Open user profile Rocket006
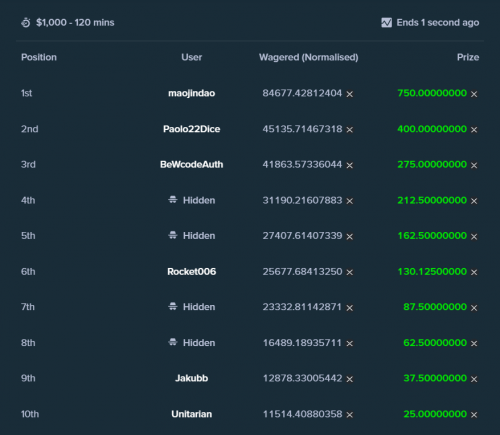Image resolution: width=500 pixels, height=435 pixels. click(192, 271)
